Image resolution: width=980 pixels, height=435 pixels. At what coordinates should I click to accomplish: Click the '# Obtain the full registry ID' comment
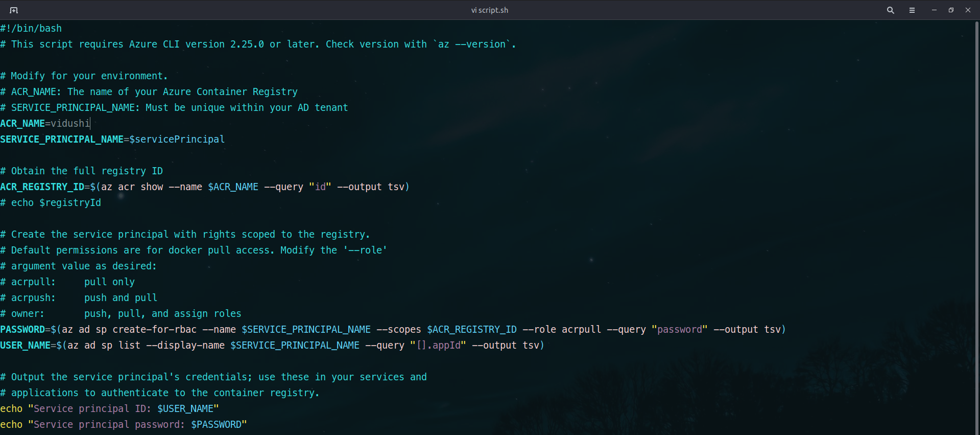click(82, 171)
